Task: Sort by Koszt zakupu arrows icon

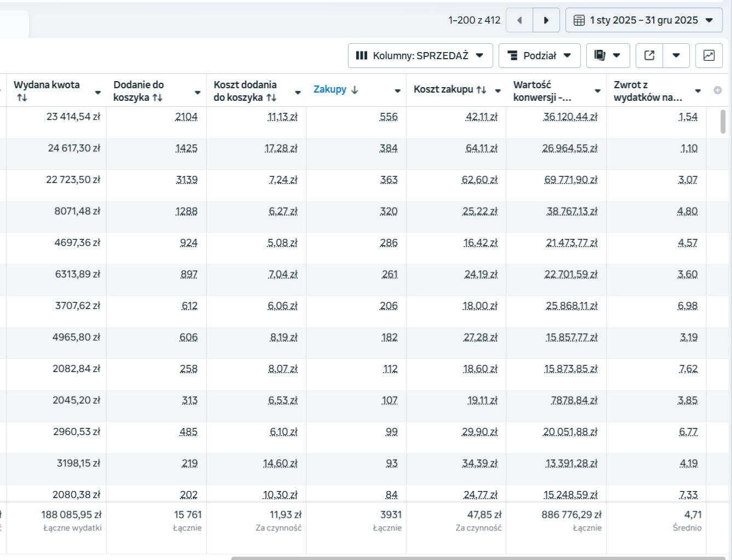Action: click(x=481, y=90)
